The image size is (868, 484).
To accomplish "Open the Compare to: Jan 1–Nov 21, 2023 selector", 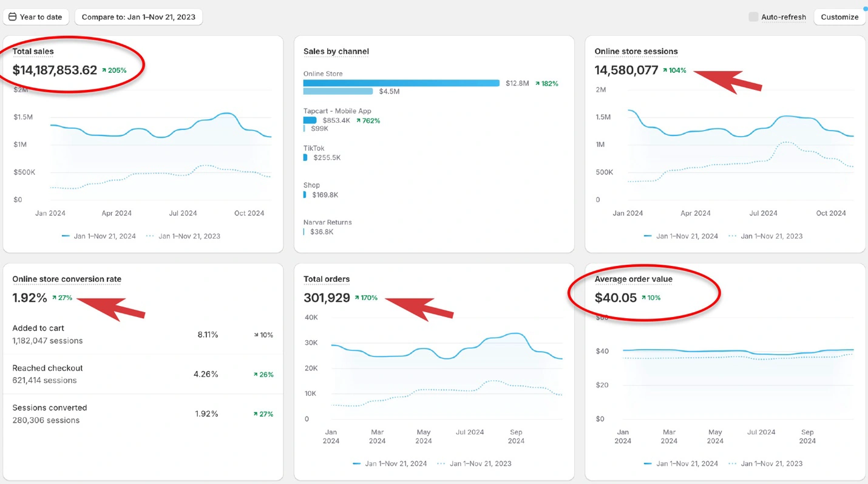I will 138,17.
